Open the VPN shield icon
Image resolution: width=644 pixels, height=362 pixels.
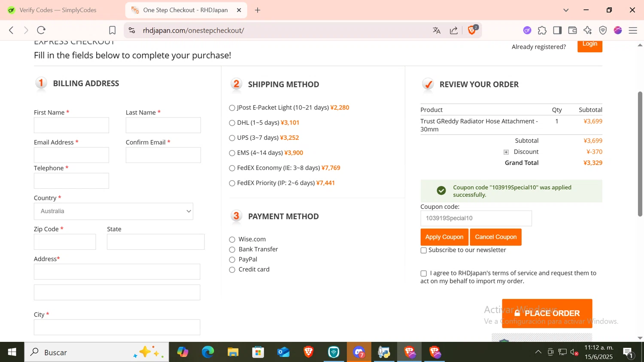click(x=603, y=30)
